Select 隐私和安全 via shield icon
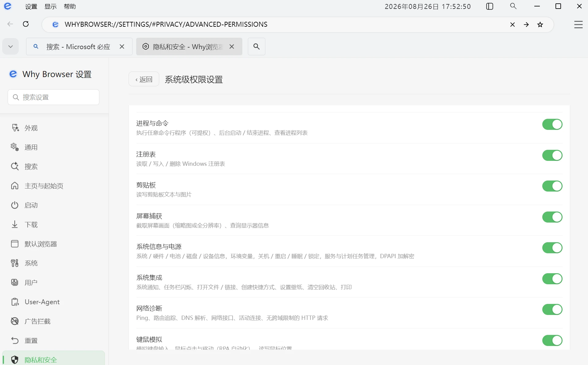 pos(15,360)
